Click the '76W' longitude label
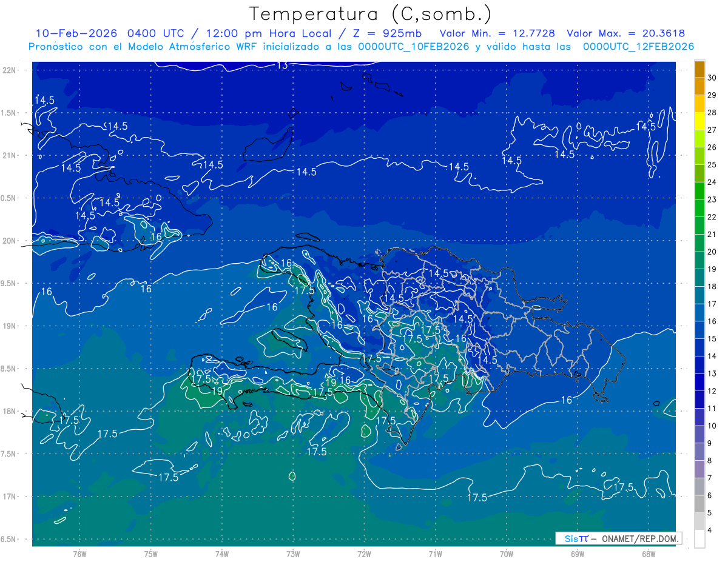This screenshot has width=728, height=562. (x=79, y=554)
